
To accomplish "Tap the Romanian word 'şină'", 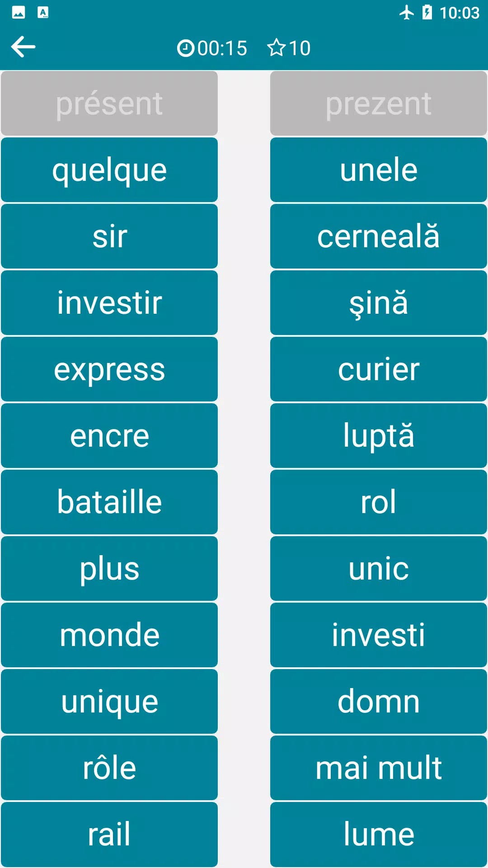I will (x=379, y=303).
